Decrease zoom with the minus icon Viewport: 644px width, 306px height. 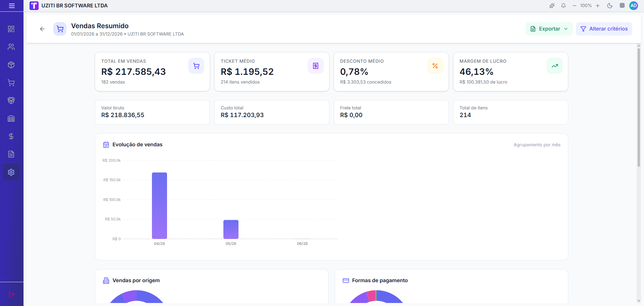(574, 6)
